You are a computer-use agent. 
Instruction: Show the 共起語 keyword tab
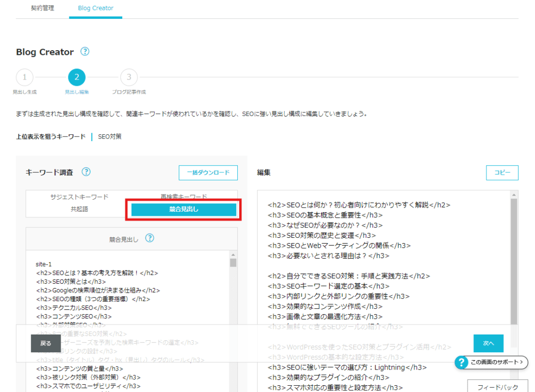(79, 209)
